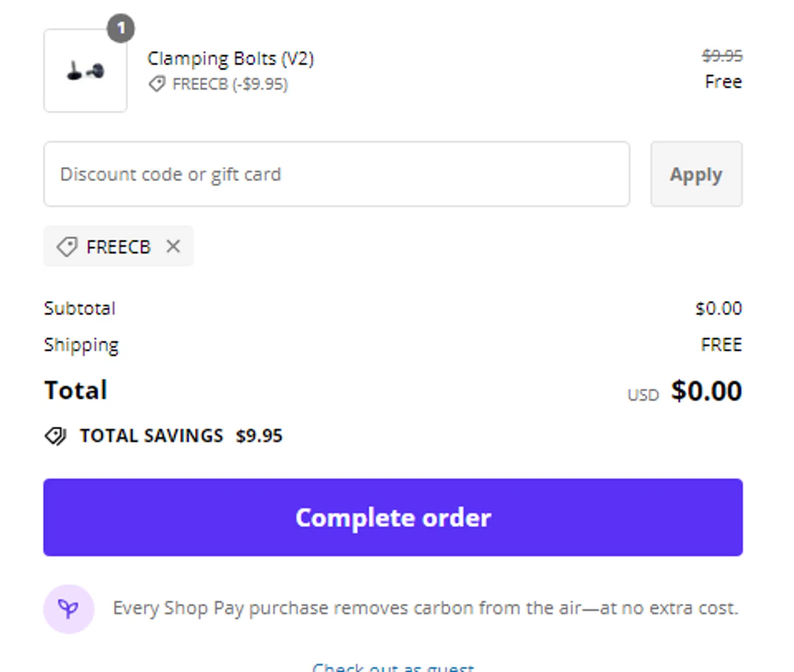This screenshot has width=794, height=672.
Task: Click the Clamping Bolts product thumbnail
Action: tap(85, 70)
